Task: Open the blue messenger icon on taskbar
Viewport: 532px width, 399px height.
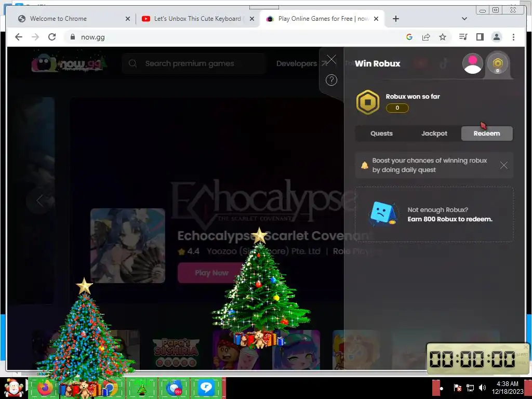Action: 206,388
